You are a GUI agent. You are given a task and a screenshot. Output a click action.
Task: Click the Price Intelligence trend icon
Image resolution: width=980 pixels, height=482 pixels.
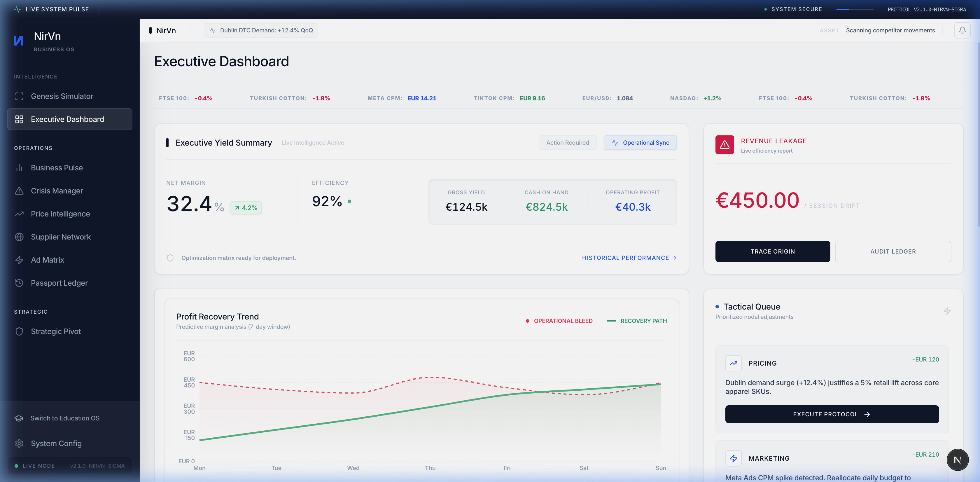click(20, 214)
